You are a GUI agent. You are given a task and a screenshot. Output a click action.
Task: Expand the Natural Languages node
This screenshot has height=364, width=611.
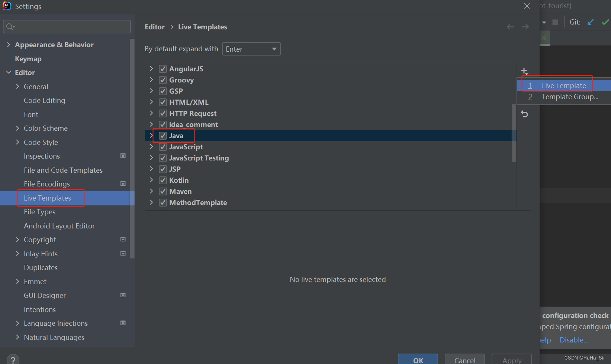(17, 337)
